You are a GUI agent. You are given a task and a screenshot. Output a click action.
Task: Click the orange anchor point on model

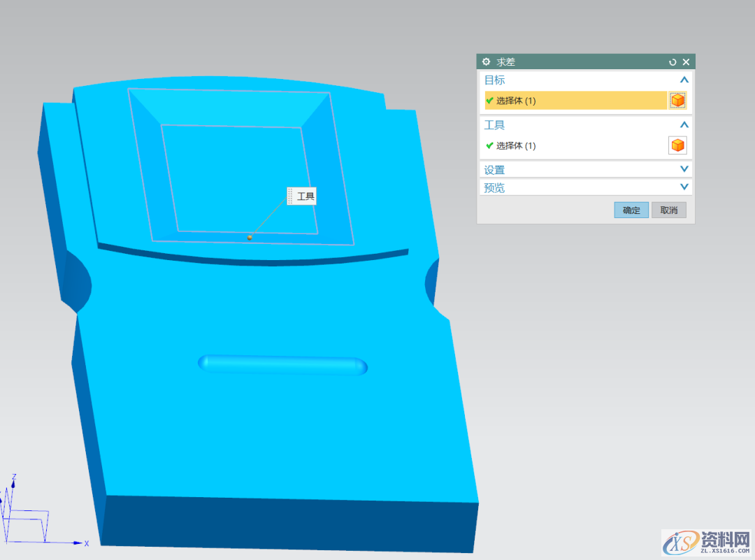point(250,238)
